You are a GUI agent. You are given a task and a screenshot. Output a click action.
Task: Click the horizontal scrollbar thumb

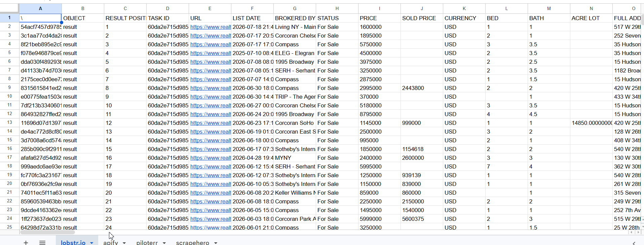(47, 232)
